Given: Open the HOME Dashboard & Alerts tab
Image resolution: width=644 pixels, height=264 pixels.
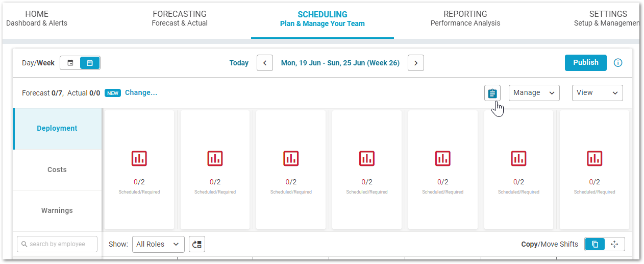Looking at the screenshot, I should pos(37,18).
